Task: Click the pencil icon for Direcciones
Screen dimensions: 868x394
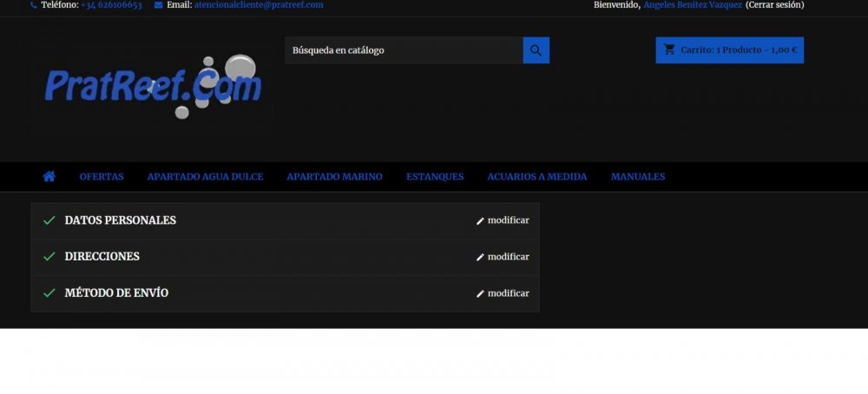Action: tap(480, 258)
